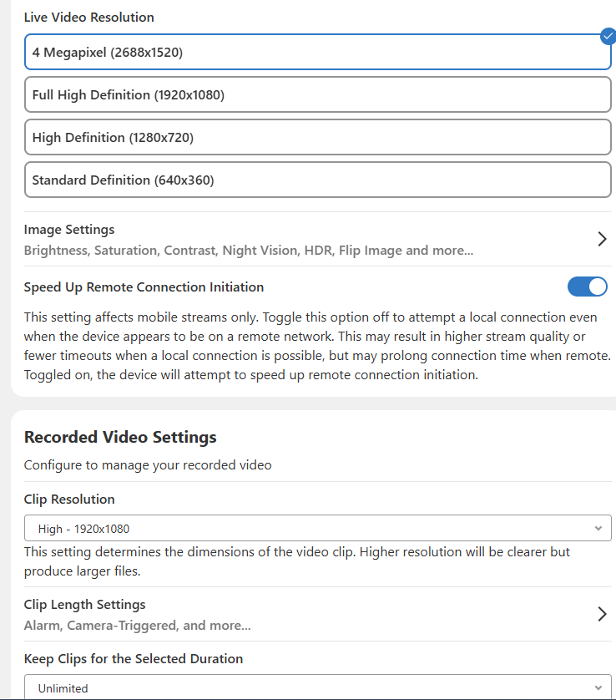Click the chevron arrow beside Image Settings

(602, 239)
